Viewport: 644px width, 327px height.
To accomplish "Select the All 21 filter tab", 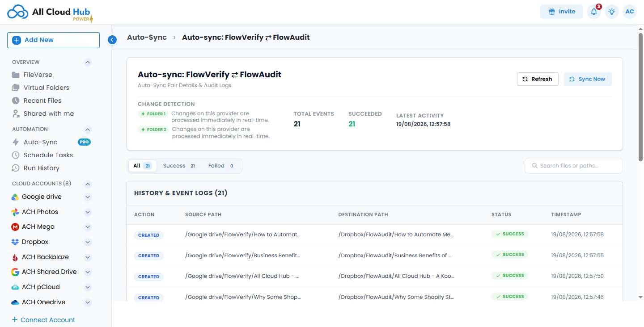I will (x=142, y=166).
